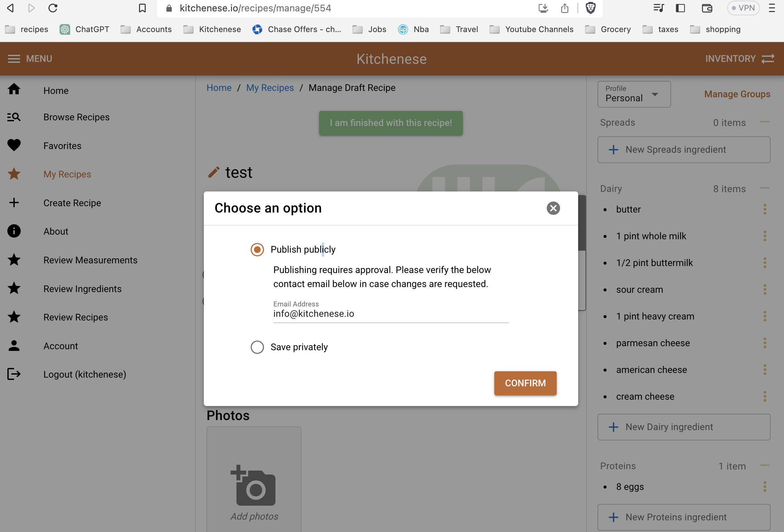Click the INVENTORY swap arrows icon

(768, 59)
